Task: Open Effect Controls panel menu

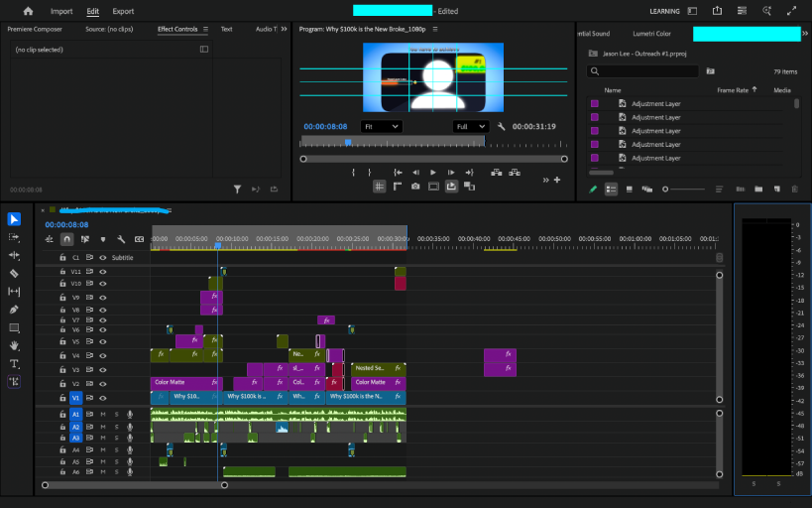Action: (x=205, y=29)
